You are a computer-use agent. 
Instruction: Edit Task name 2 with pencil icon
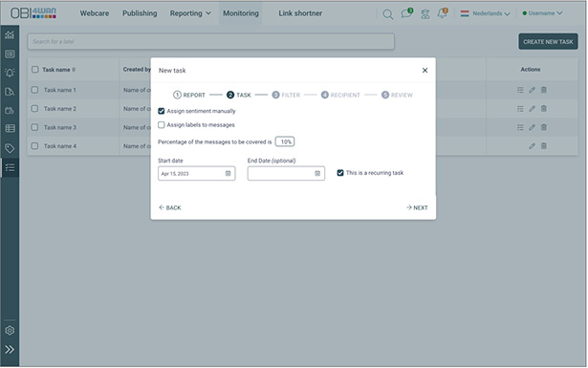[532, 109]
